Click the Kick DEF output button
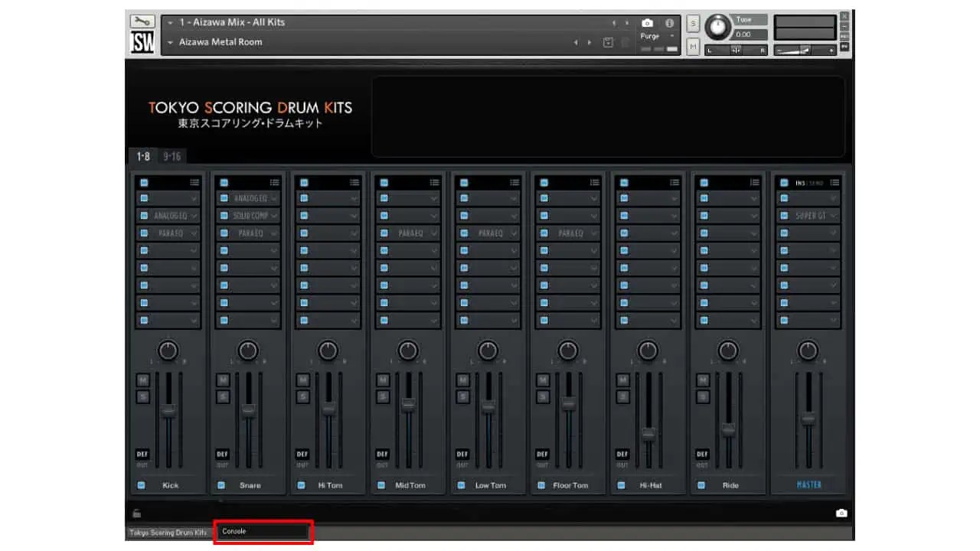This screenshot has width=980, height=551. (142, 454)
